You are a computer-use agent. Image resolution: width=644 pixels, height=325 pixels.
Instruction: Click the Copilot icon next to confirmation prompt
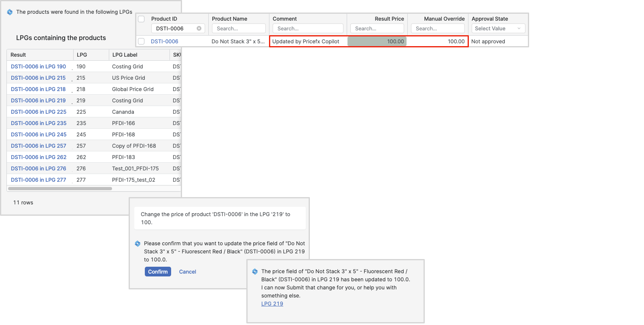tap(138, 244)
